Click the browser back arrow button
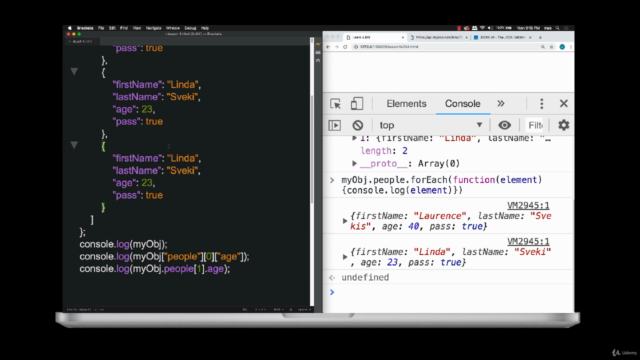Screen dimensions: 640x360 coord(328,47)
